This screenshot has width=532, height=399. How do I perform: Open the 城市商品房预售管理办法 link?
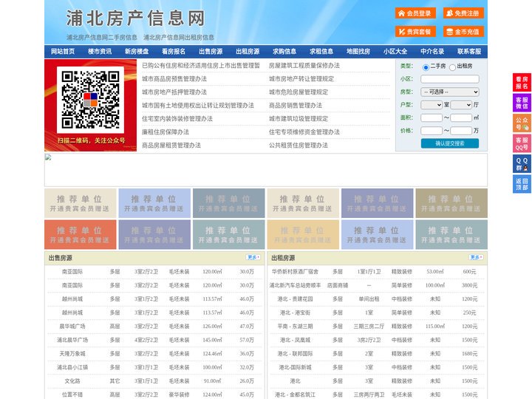174,79
